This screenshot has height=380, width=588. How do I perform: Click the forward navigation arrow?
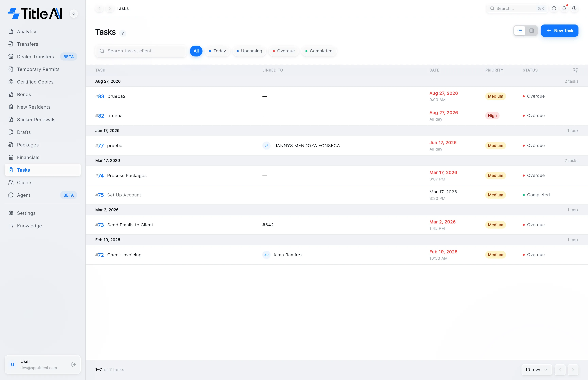tap(110, 8)
